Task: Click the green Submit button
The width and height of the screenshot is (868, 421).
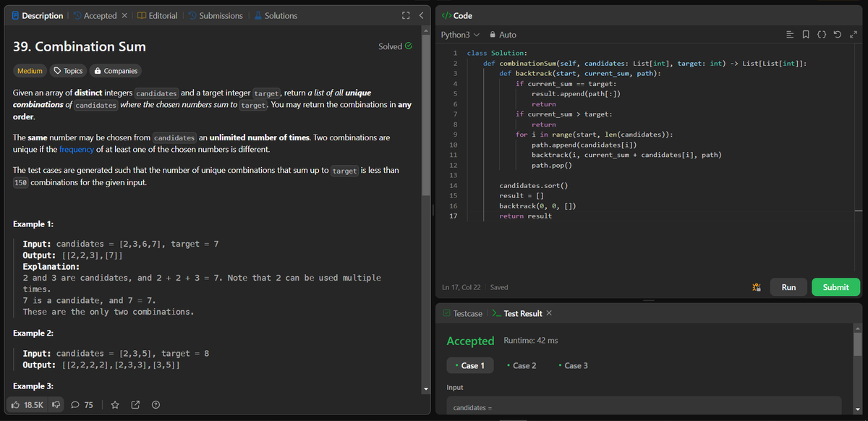Action: pos(835,287)
